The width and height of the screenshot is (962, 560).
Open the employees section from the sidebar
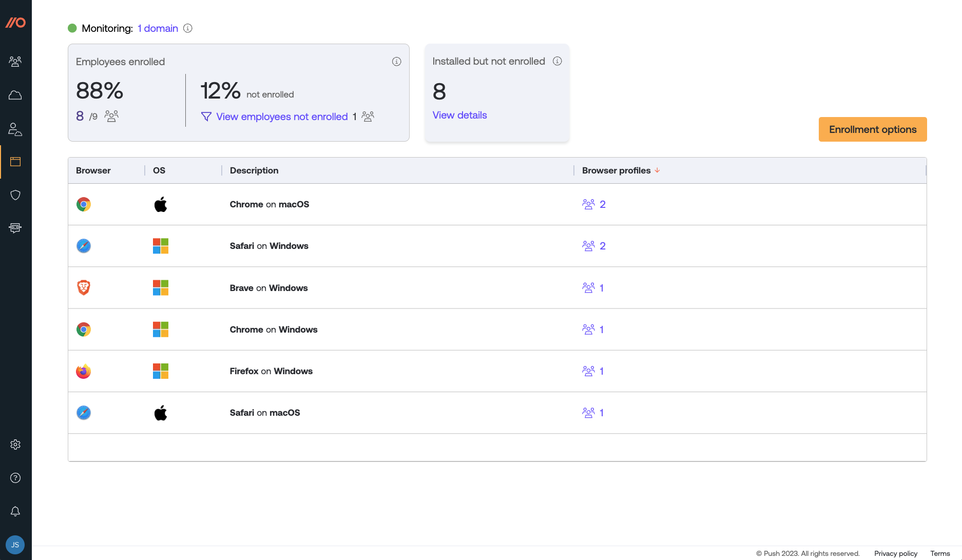point(15,61)
